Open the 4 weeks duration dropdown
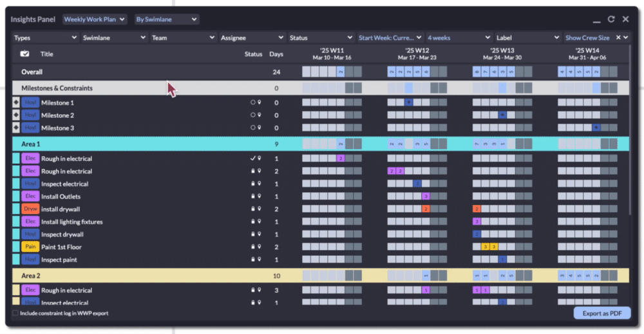 459,37
